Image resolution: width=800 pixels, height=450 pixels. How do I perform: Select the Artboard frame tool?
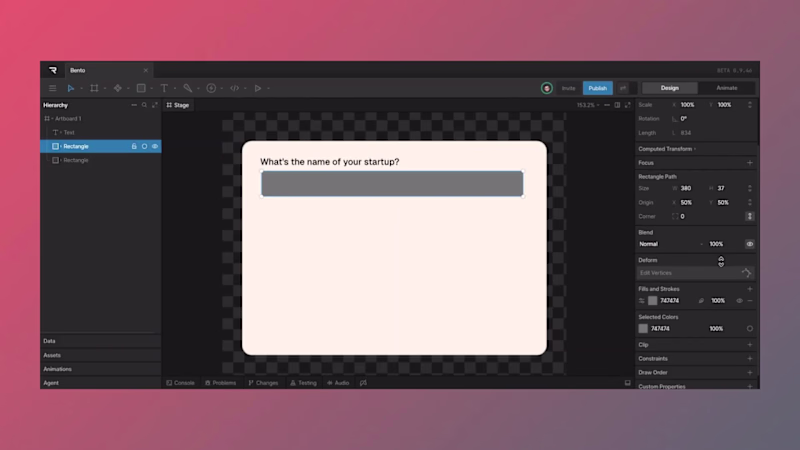(x=94, y=88)
